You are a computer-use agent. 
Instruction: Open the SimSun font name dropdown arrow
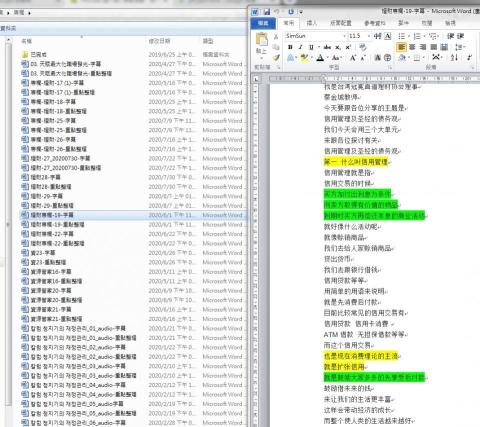(x=345, y=36)
